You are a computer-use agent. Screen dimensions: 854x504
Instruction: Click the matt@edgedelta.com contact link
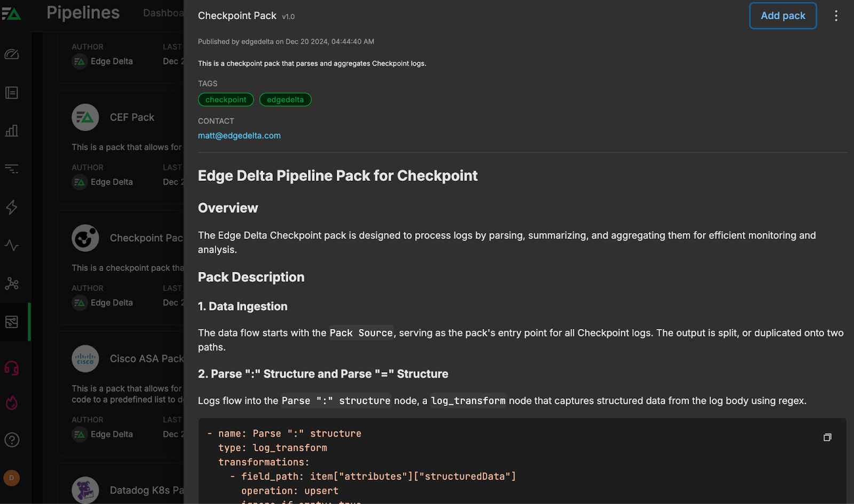click(x=239, y=136)
